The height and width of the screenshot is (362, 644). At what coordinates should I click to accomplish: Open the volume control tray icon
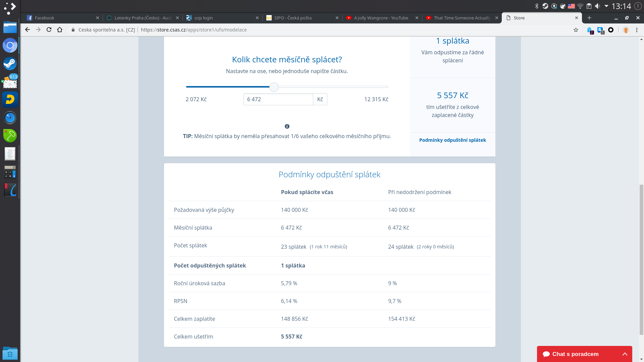pyautogui.click(x=598, y=6)
